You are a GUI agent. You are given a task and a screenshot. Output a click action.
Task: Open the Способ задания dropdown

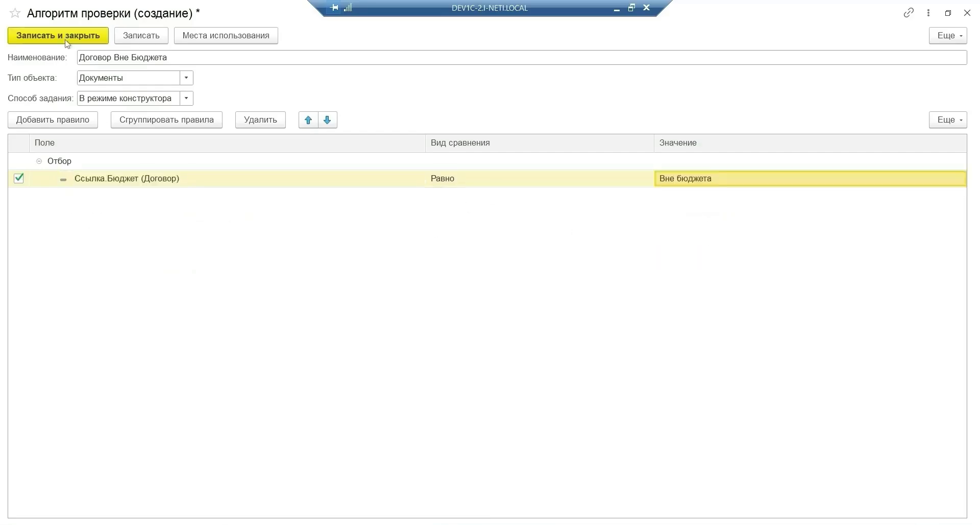(186, 99)
